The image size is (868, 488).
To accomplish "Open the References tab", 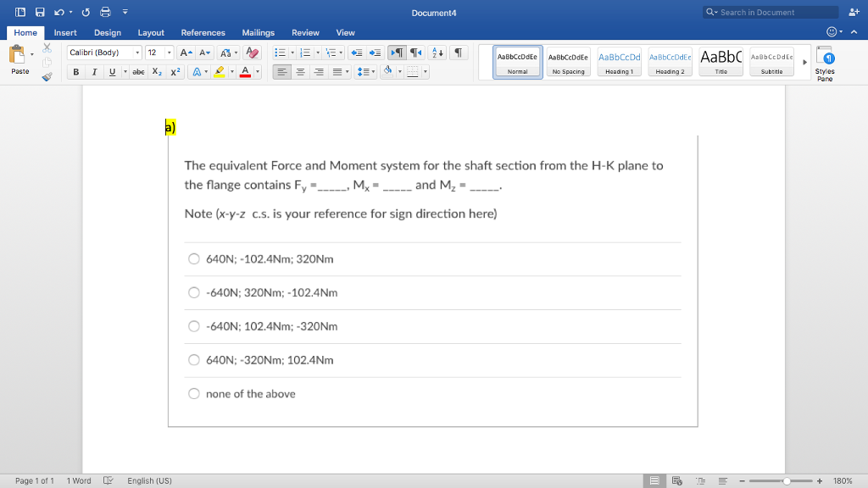I will [x=203, y=33].
